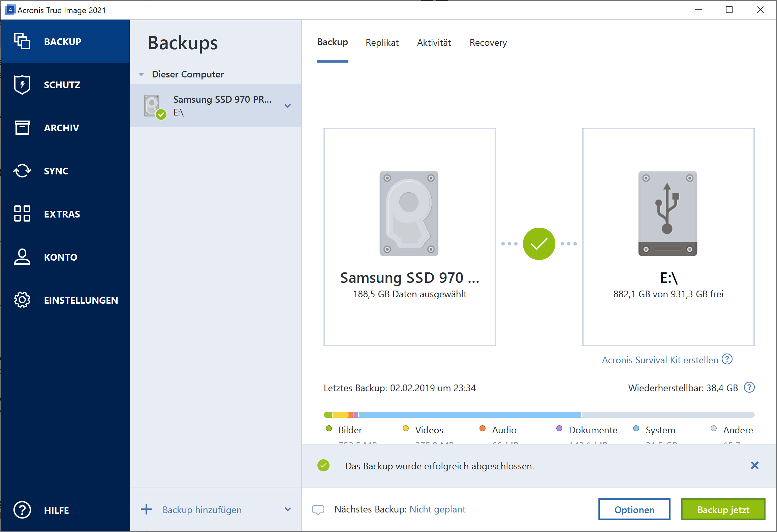777x532 pixels.
Task: Click the Backup jetzt button
Action: click(723, 508)
